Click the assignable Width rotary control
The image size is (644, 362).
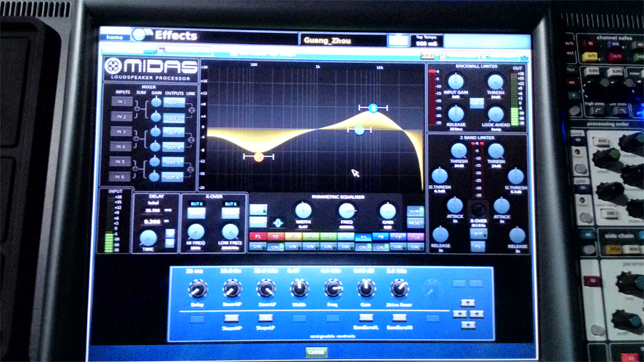pos(299,289)
